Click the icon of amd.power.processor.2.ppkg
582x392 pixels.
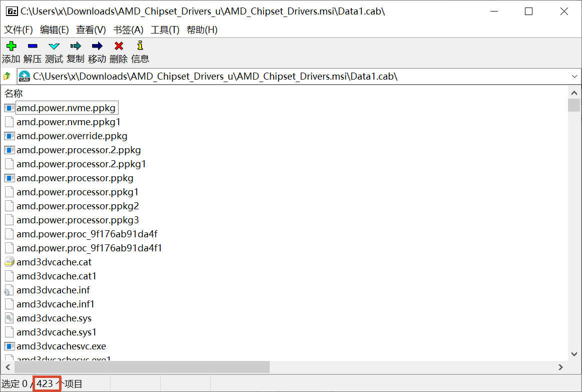point(10,150)
